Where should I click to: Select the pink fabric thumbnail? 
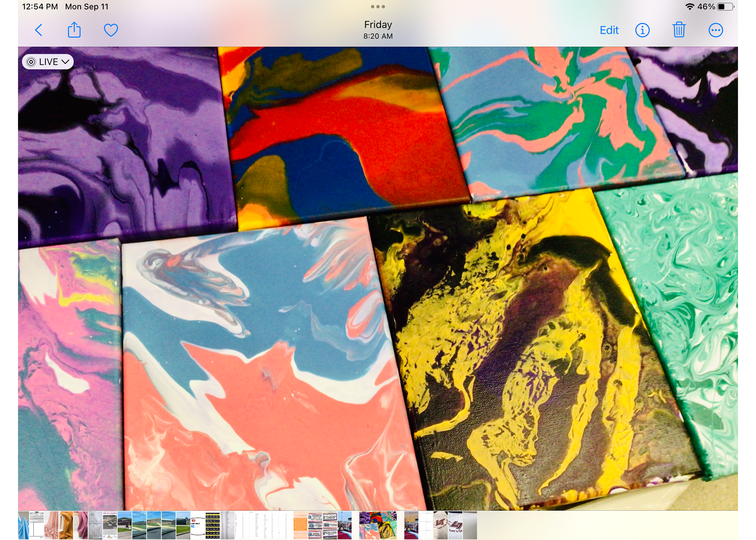(x=51, y=525)
